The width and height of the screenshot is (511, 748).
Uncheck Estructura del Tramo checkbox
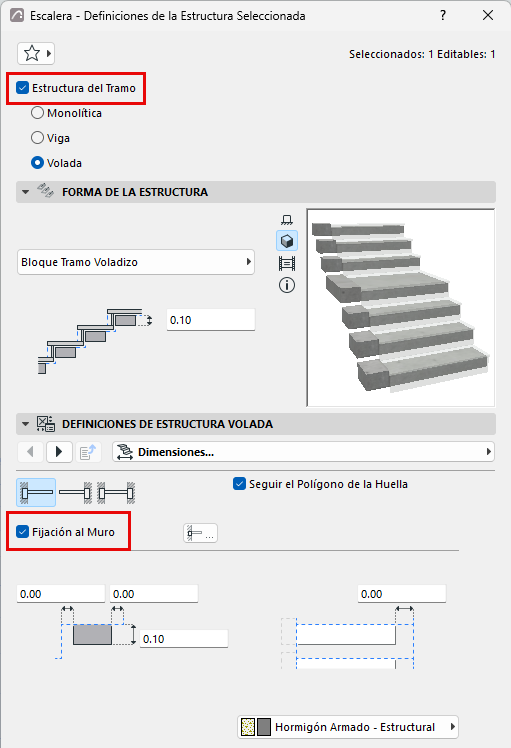tap(22, 88)
